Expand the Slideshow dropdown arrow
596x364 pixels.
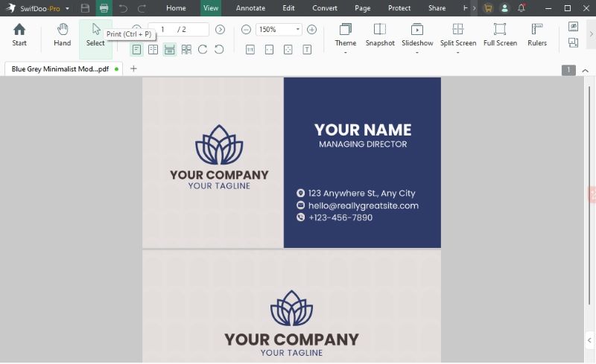coord(417,52)
